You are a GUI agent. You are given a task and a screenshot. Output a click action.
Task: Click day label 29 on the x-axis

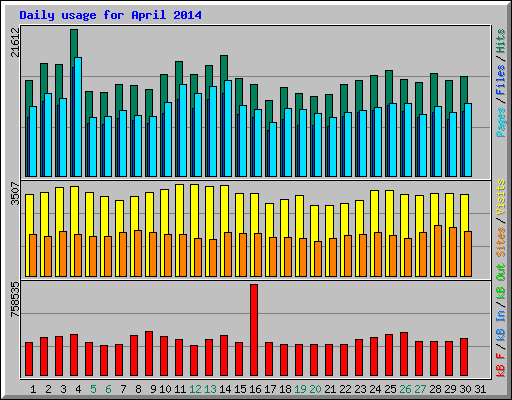tap(450, 389)
